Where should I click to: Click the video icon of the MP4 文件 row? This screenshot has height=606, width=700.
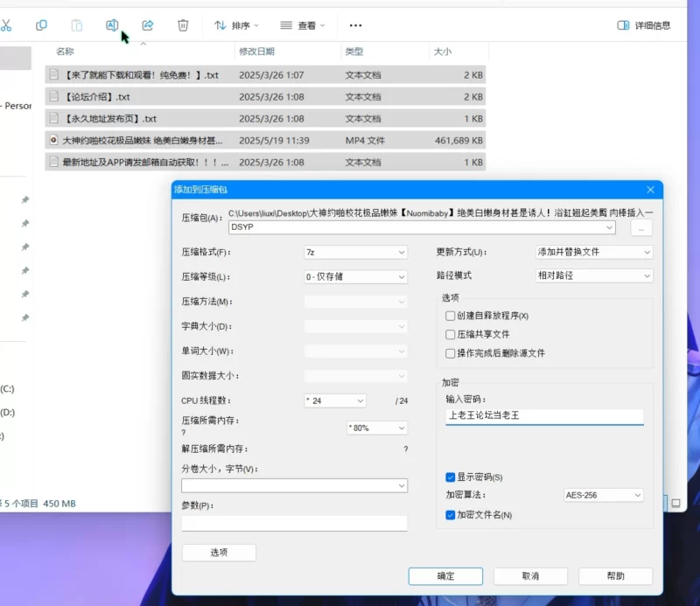coord(53,140)
